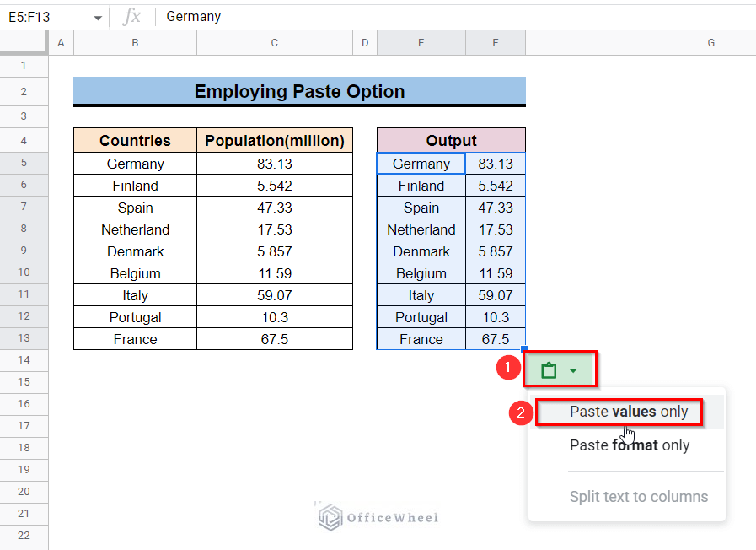Select column C header
This screenshot has width=756, height=550.
(x=275, y=42)
